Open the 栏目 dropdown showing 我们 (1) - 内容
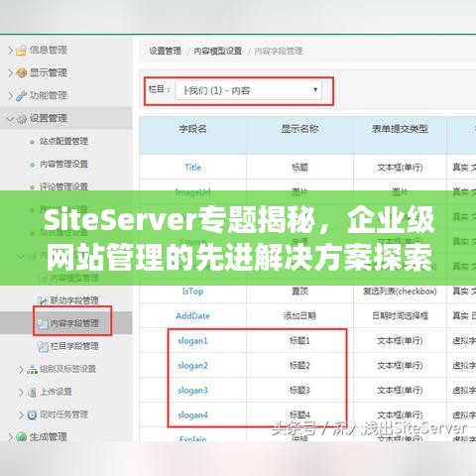Screen dimensions: 476x476 point(248,90)
